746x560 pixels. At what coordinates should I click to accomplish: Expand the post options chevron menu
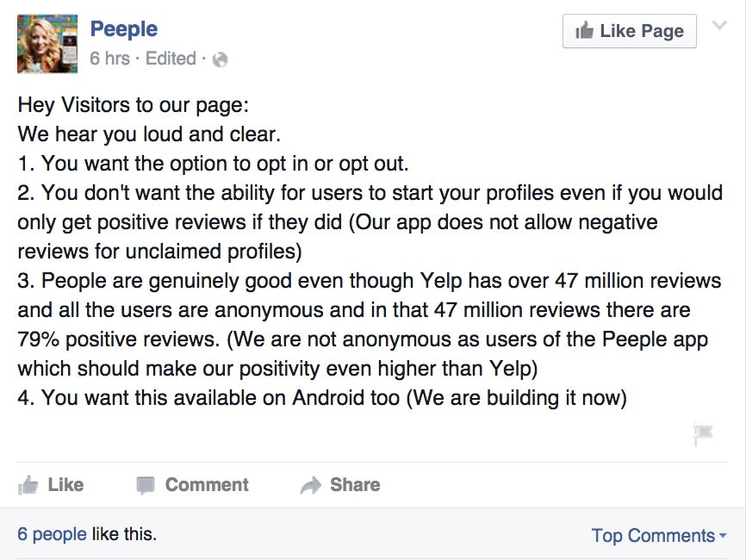719,25
